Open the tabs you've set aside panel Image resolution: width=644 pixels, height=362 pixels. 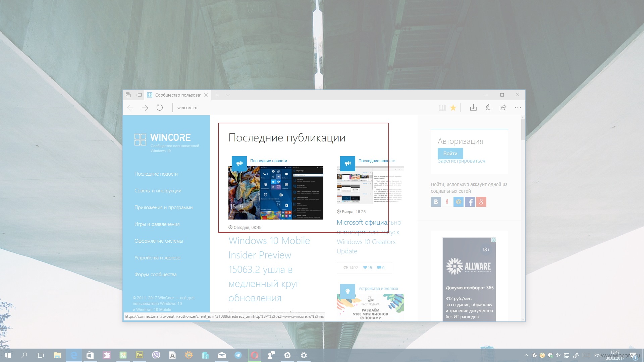128,95
